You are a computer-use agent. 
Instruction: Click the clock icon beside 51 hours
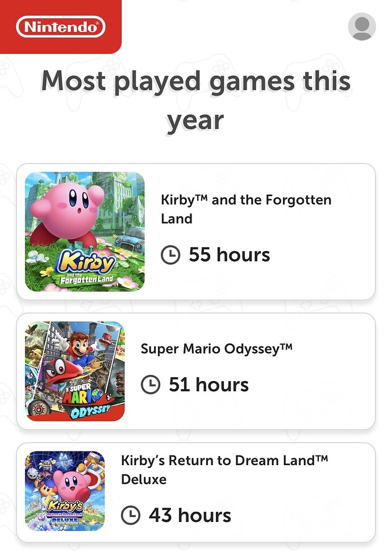pos(150,385)
